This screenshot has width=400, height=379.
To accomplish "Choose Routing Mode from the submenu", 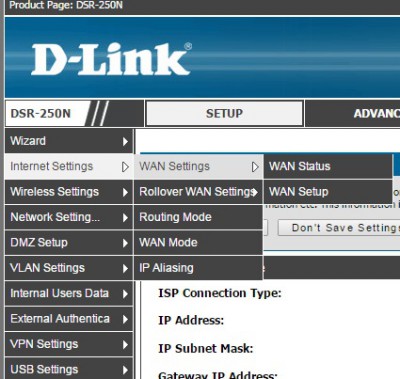I will pos(198,217).
